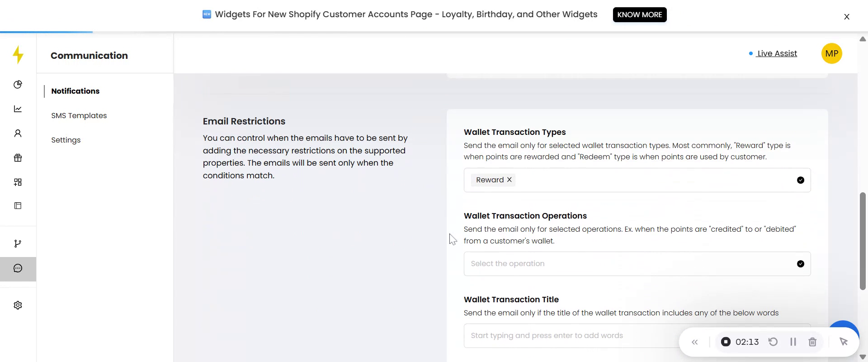Go to SMS Templates section
868x362 pixels.
click(x=79, y=116)
